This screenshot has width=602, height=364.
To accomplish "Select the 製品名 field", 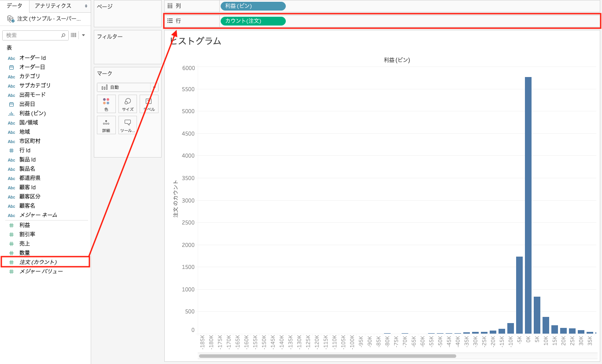I will [x=27, y=169].
